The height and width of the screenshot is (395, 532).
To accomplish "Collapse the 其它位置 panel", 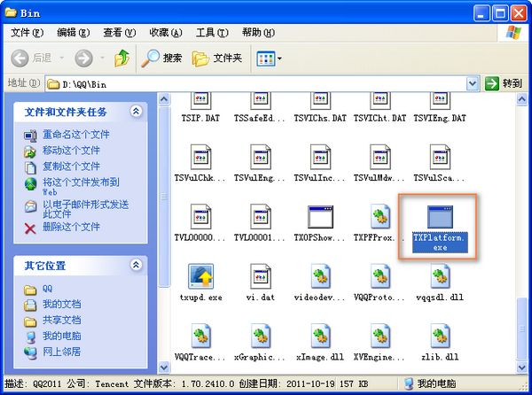I will point(136,265).
